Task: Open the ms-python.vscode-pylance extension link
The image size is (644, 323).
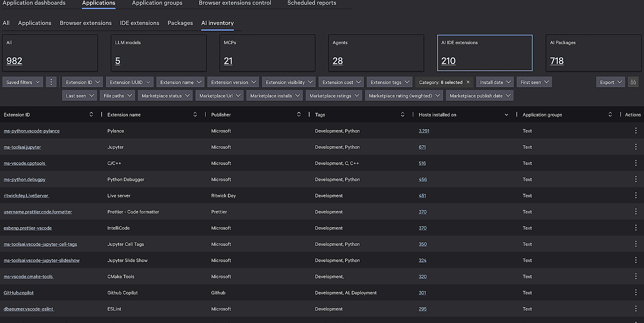Action: (x=32, y=131)
